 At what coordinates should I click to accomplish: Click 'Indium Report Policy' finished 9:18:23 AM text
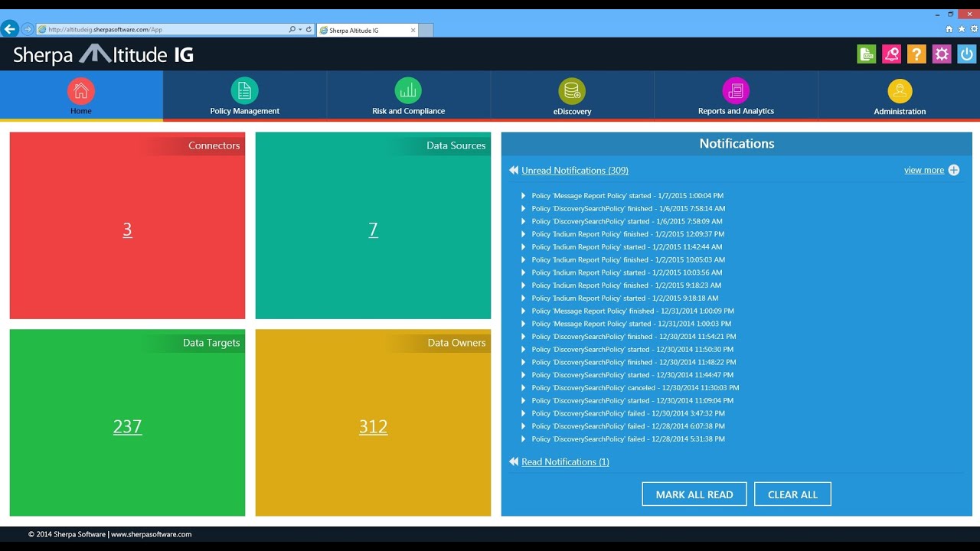tap(626, 285)
